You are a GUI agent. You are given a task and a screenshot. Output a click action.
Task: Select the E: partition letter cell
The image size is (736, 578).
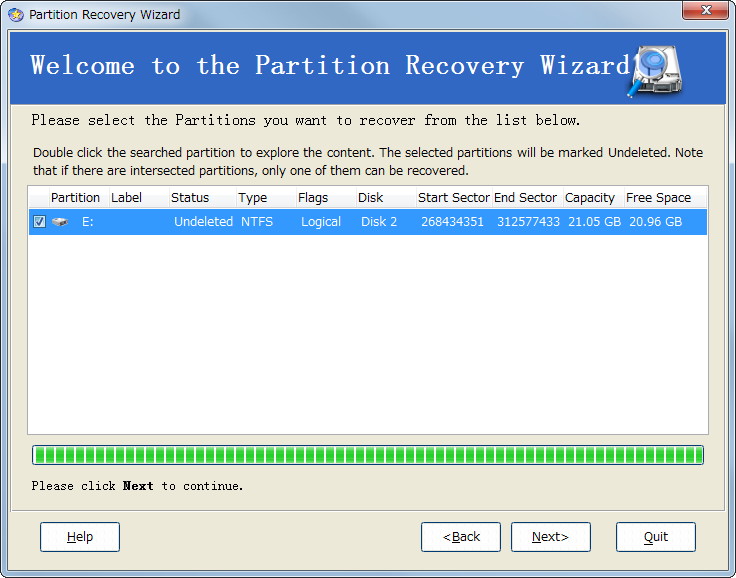coord(88,222)
